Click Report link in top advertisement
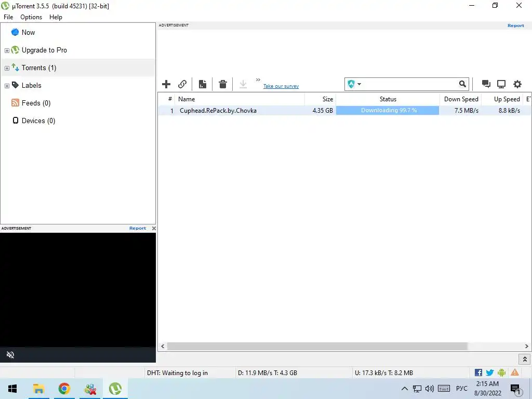 coord(516,25)
